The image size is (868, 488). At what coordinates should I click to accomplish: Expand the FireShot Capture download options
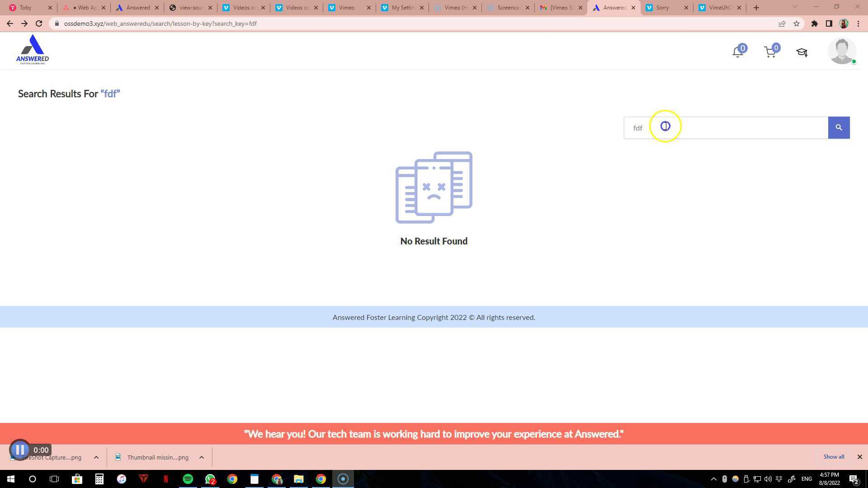(x=96, y=457)
